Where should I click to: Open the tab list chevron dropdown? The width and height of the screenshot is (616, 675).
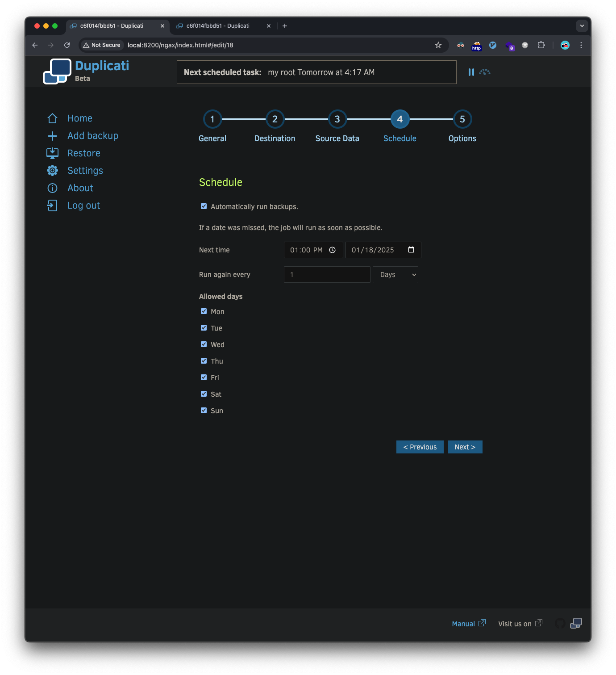582,26
